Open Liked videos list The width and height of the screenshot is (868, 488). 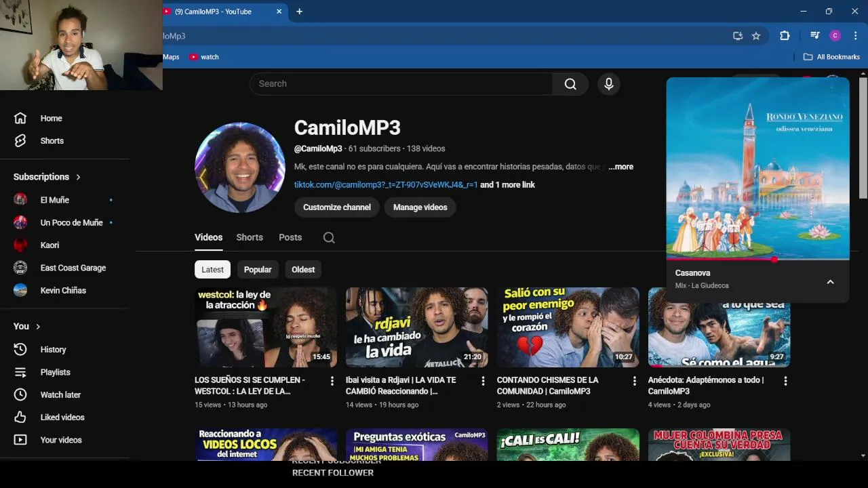[62, 418]
